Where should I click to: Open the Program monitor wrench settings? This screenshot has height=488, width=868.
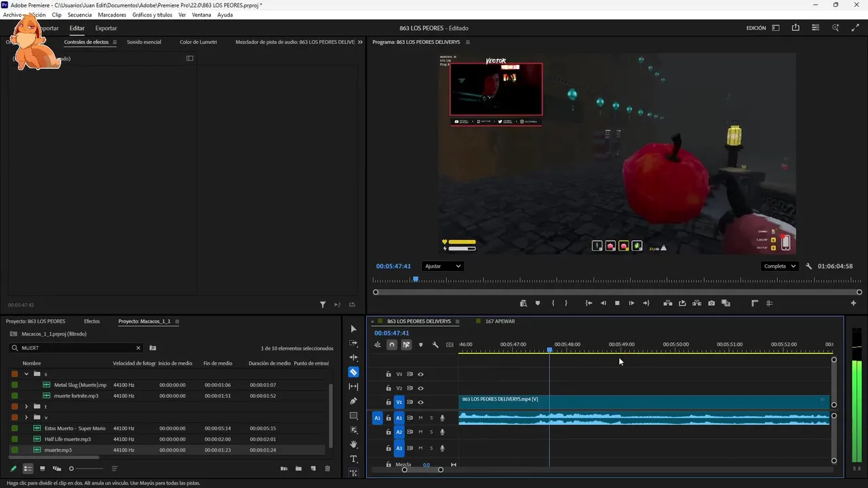pos(808,266)
